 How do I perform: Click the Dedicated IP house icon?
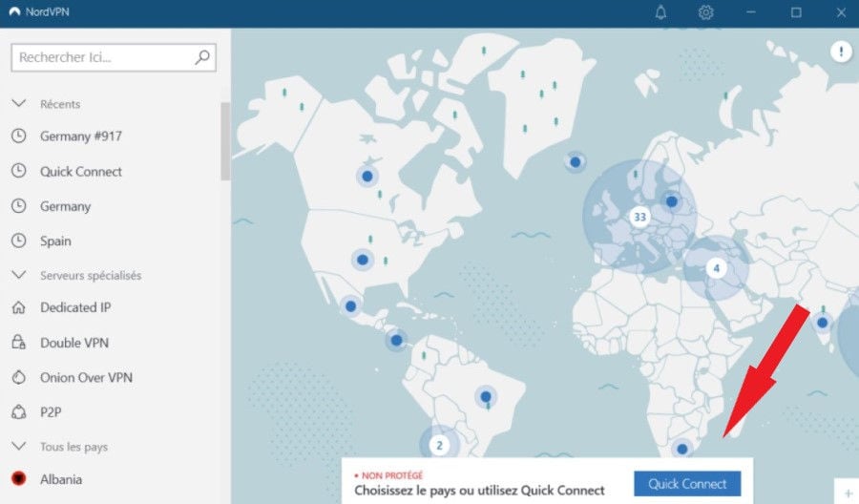point(18,307)
